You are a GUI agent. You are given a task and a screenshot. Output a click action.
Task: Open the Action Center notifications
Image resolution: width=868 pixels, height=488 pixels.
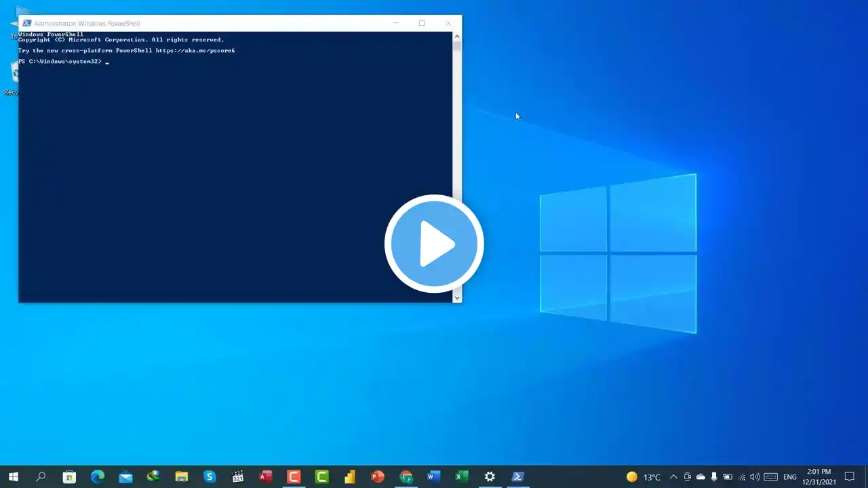pyautogui.click(x=850, y=477)
